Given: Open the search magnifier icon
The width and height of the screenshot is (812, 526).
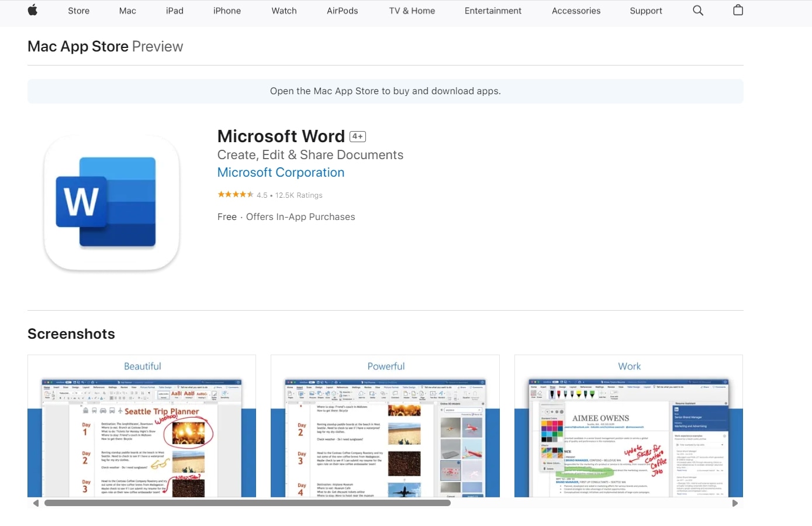Looking at the screenshot, I should click(x=698, y=11).
